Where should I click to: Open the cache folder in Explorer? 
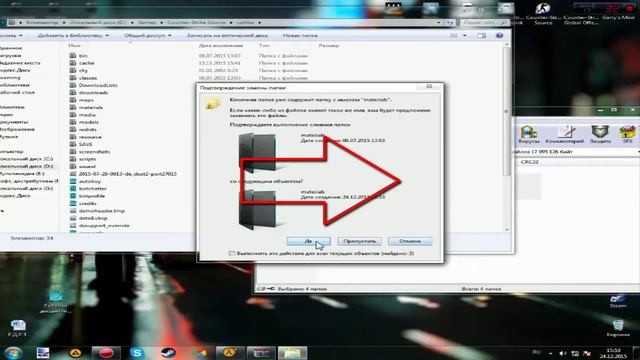[87, 63]
